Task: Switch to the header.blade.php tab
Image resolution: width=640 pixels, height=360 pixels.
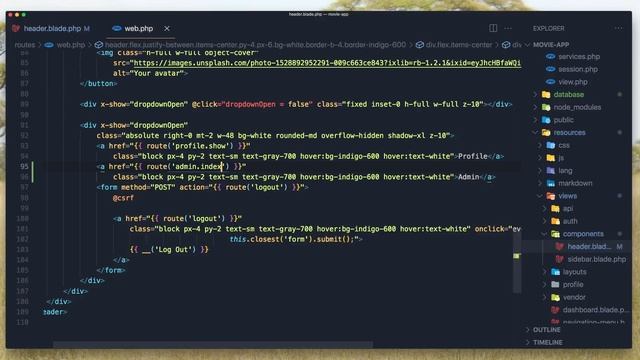Action: pyautogui.click(x=51, y=29)
